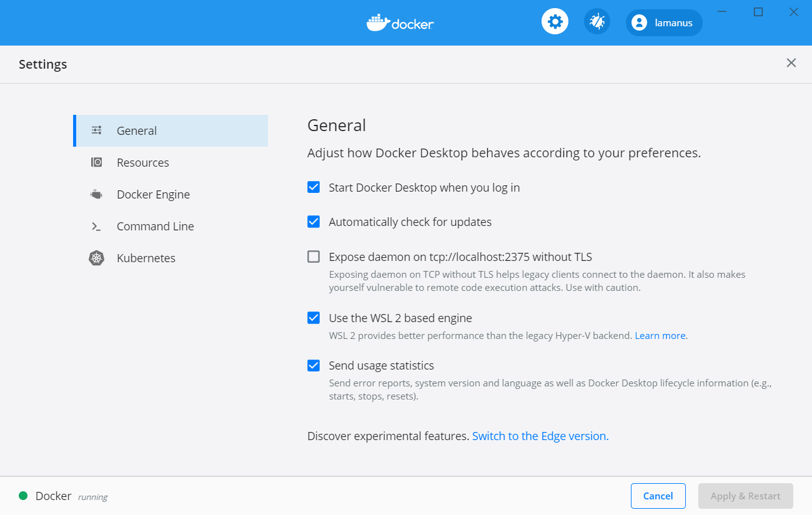Click the General sliders icon in sidebar
The width and height of the screenshot is (812, 515).
click(96, 130)
